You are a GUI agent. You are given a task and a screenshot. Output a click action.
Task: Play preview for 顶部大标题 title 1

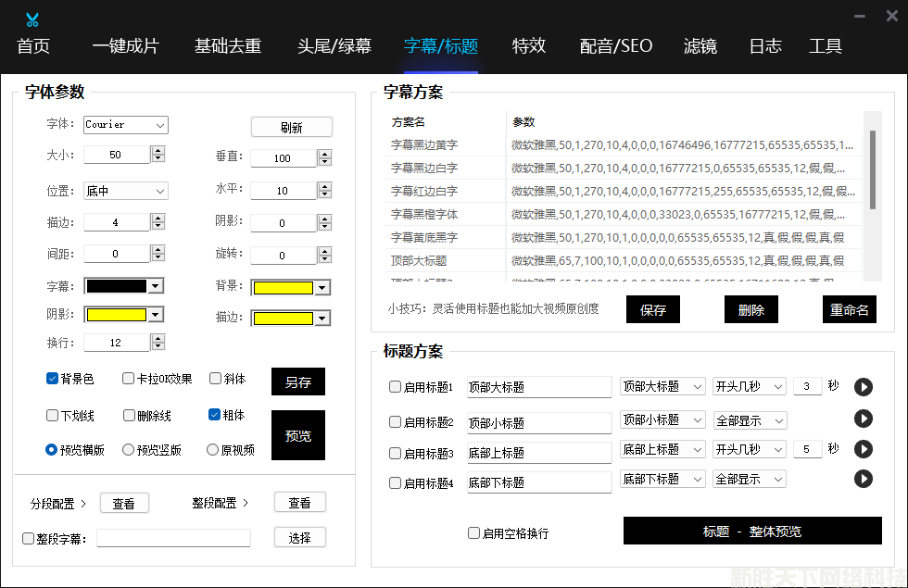point(864,387)
